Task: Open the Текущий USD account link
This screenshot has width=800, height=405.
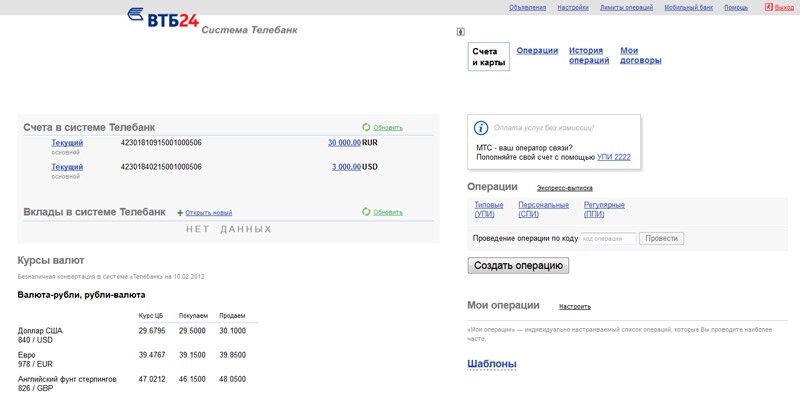Action: [x=67, y=167]
